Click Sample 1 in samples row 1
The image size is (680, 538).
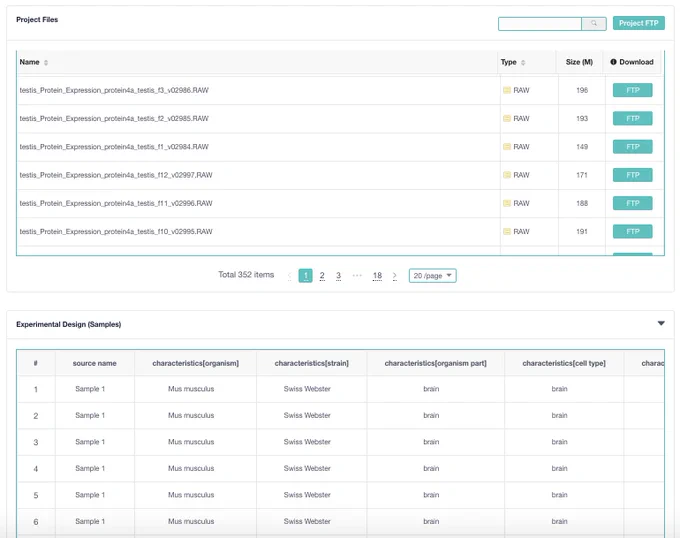[x=90, y=389]
